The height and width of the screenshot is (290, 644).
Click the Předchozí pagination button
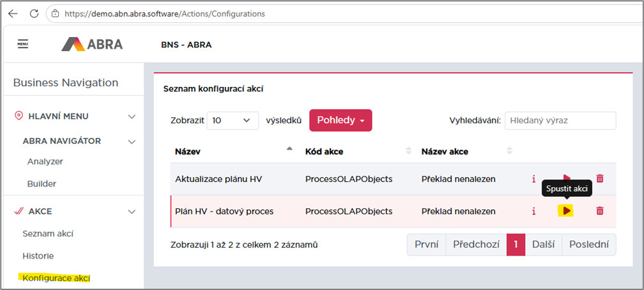click(x=476, y=245)
